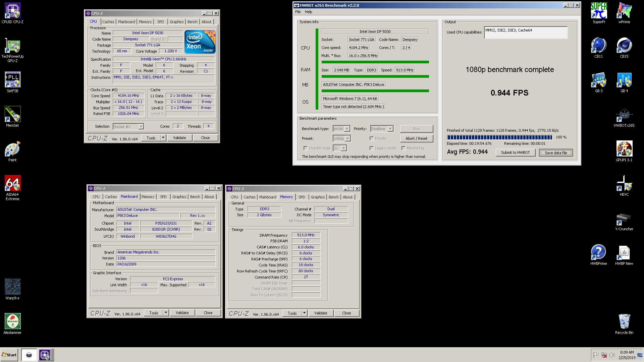This screenshot has width=644, height=362.
Task: Open the Warp9-s desktop icon
Action: (12, 289)
